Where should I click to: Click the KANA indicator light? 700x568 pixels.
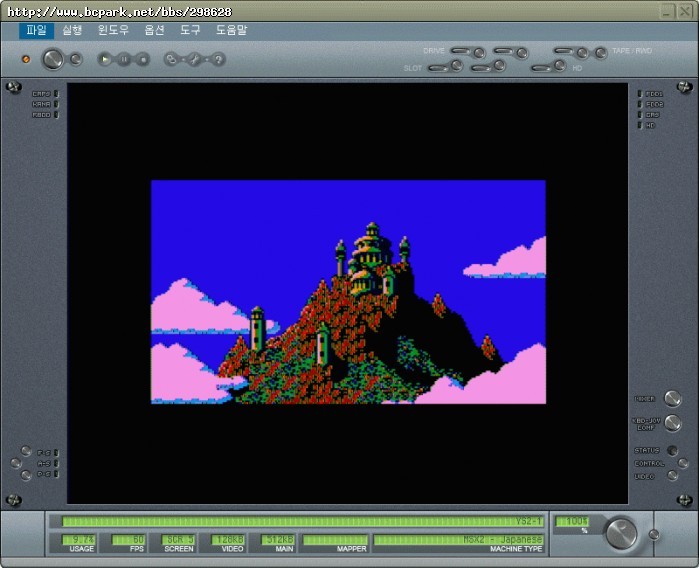pos(56,104)
